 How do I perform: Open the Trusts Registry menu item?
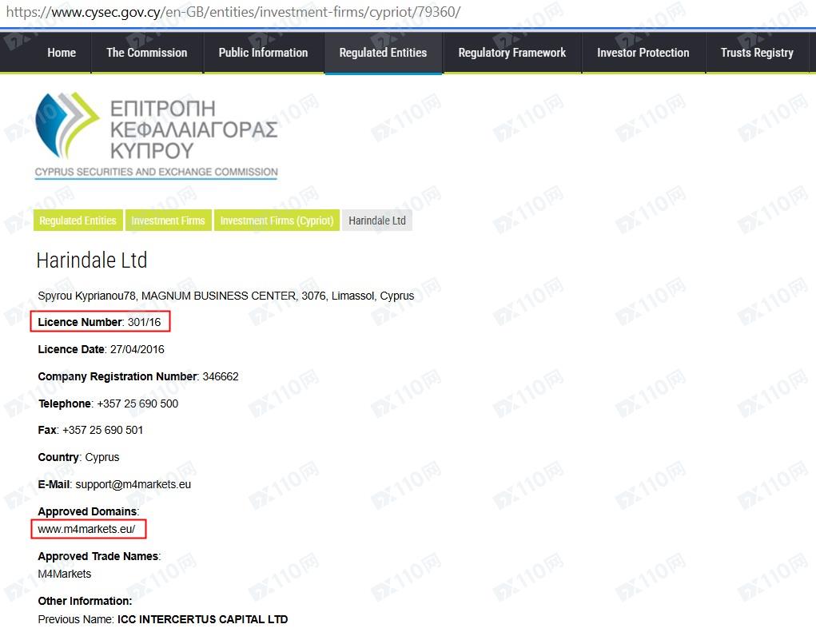tap(756, 53)
